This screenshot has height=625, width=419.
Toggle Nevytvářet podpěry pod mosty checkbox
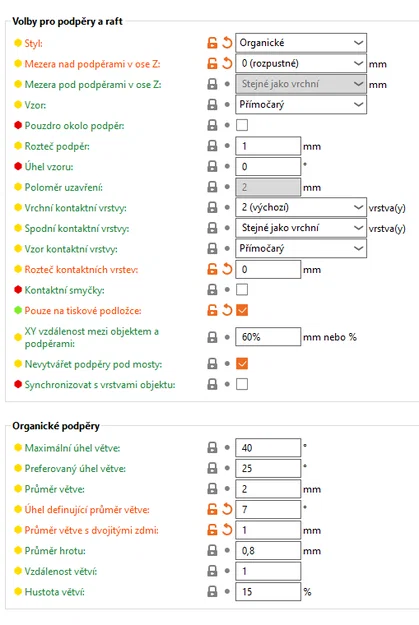(242, 364)
